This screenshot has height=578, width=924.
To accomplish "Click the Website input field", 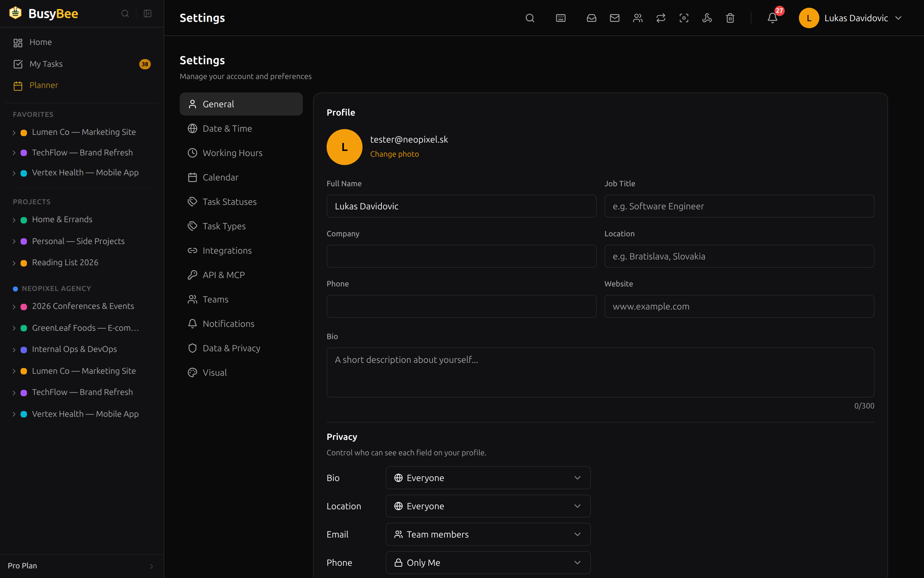I will pos(739,306).
